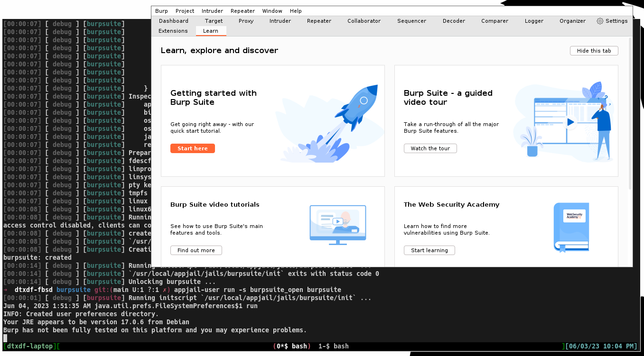Open the Burp menu

tap(161, 11)
